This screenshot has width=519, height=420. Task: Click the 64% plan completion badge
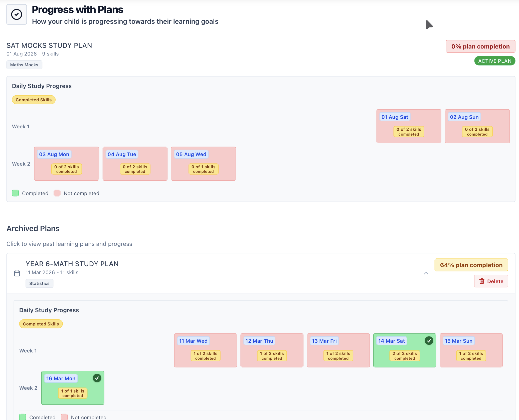tap(471, 265)
